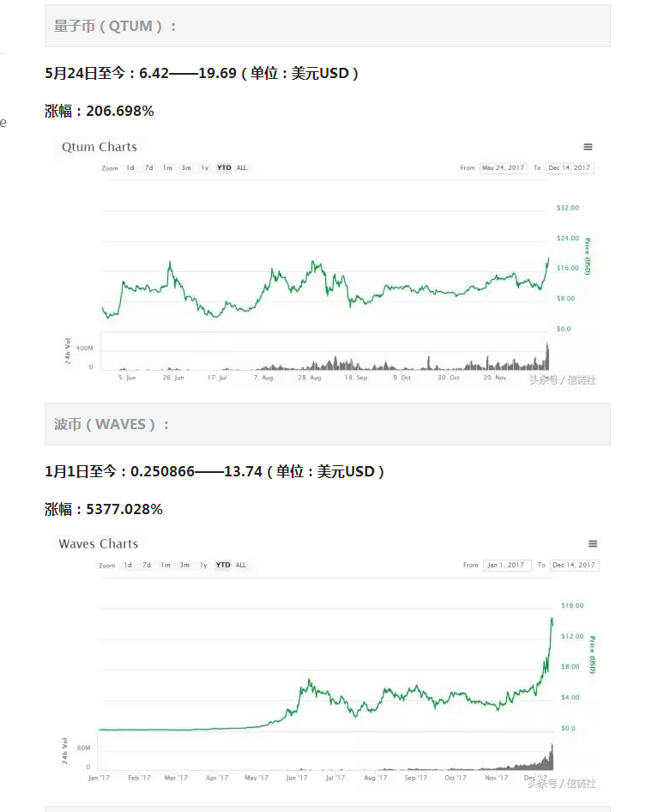Choose ALL range on Waves chart
The image size is (658, 812).
click(241, 565)
